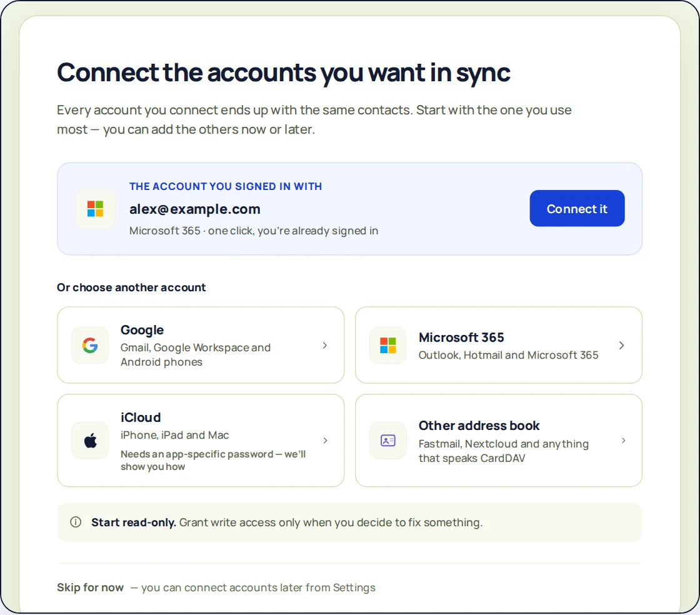Click "you can connect accounts later from Settings" text

tap(259, 587)
